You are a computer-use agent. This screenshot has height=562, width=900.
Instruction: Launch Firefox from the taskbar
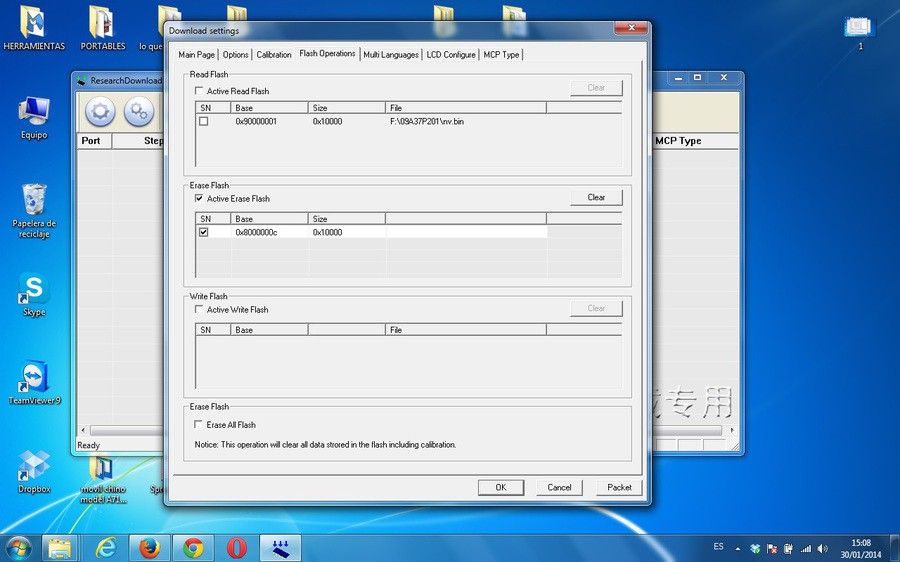pyautogui.click(x=149, y=548)
